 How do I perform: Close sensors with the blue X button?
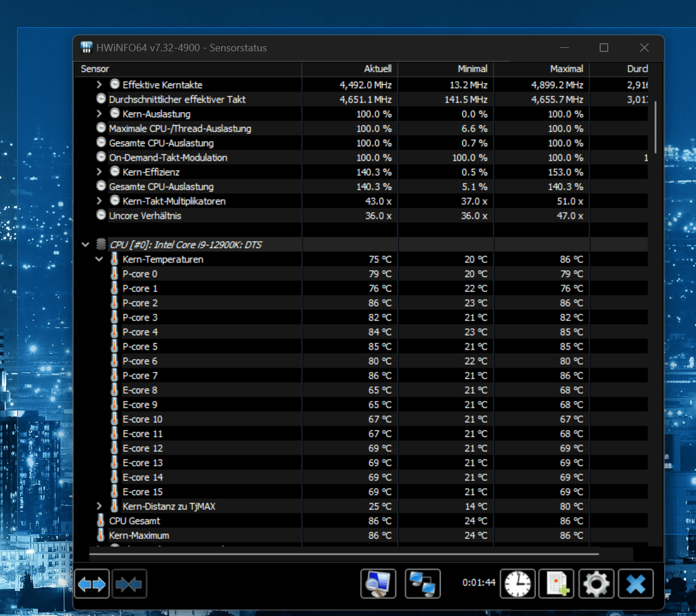click(636, 584)
